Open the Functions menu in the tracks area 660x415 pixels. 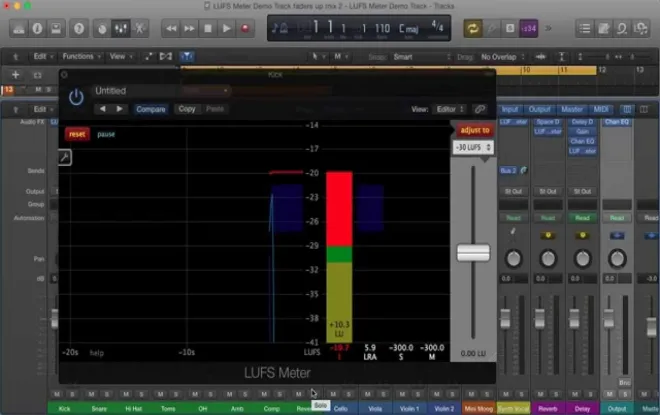click(x=82, y=56)
